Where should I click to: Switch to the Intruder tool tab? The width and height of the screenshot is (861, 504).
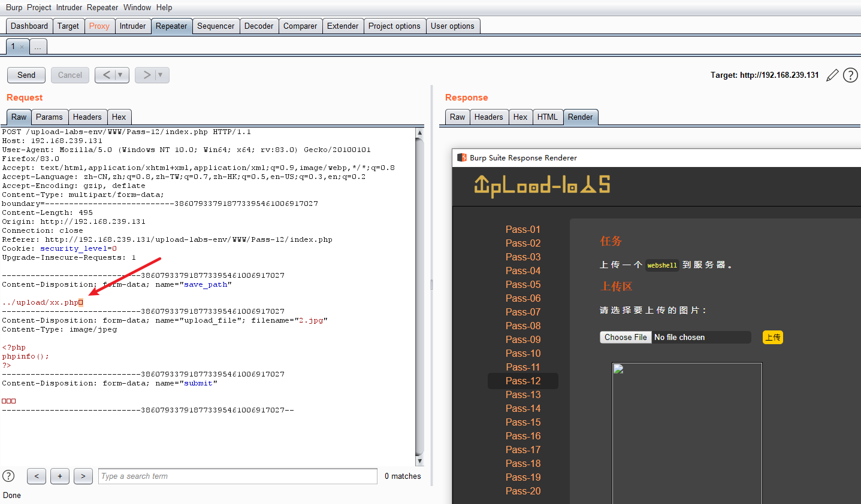coord(132,26)
